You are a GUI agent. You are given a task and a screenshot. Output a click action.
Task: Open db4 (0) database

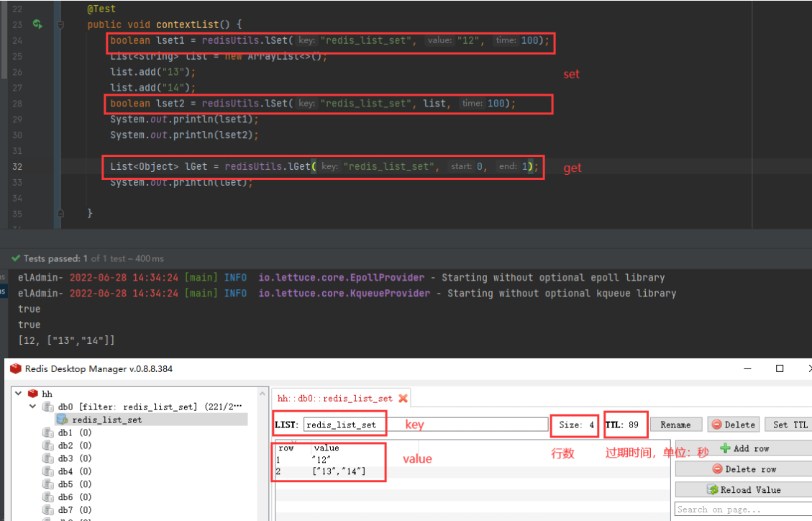pos(75,471)
